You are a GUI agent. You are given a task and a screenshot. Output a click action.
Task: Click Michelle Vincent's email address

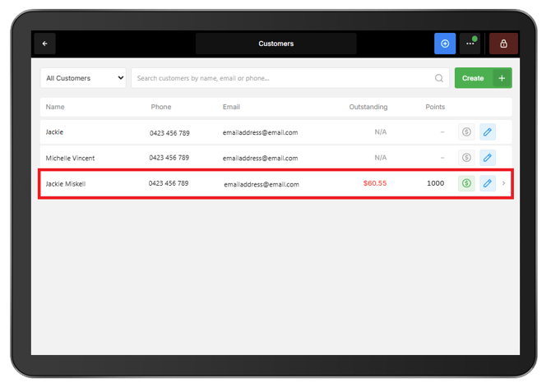pyautogui.click(x=260, y=159)
